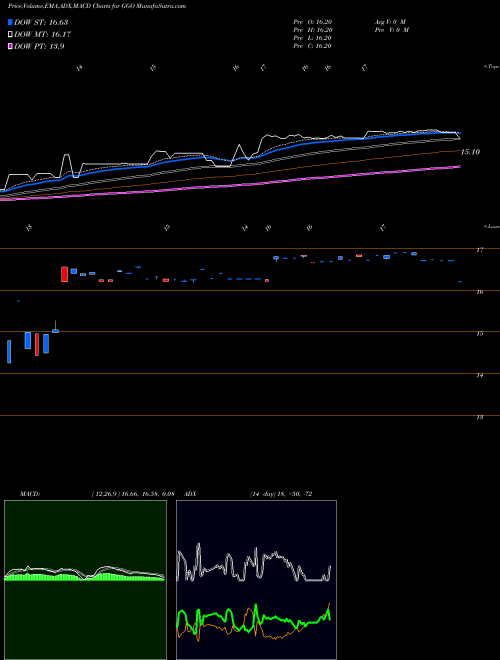Screen dimensions: 500x660
Task: Open the ADX indicator chart panel
Action: click(x=256, y=580)
